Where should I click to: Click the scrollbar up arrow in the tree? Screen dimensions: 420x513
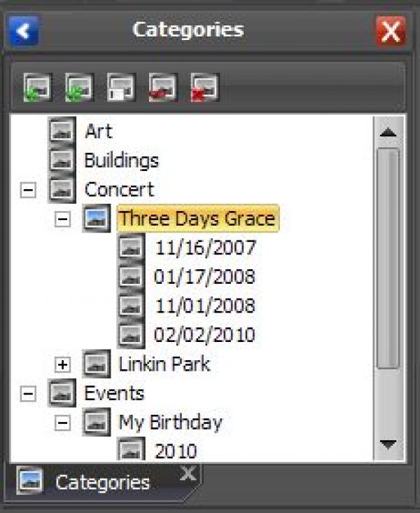pos(388,132)
